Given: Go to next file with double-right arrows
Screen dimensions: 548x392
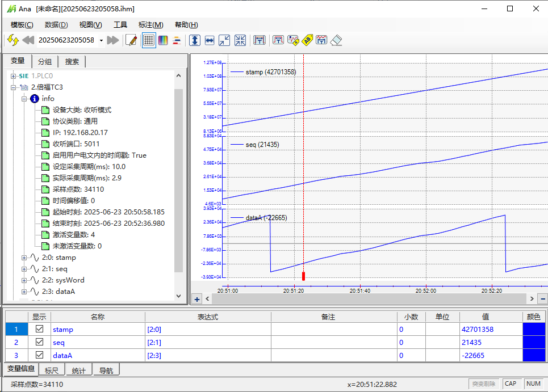Looking at the screenshot, I should click(113, 40).
